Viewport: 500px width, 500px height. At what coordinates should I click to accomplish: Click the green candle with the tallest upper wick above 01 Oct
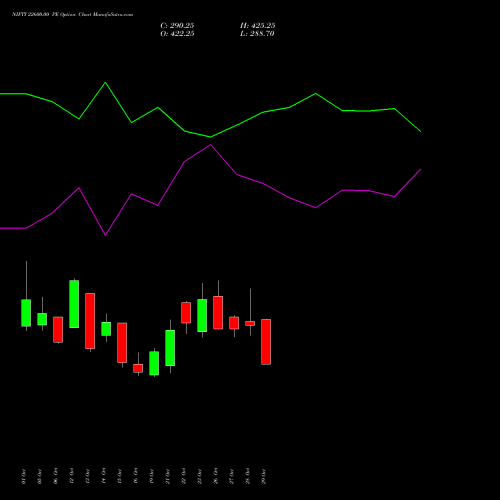(26, 313)
